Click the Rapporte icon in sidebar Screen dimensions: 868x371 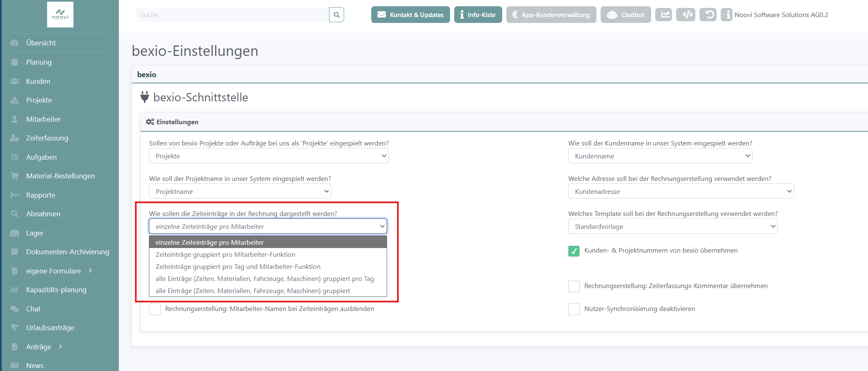click(15, 195)
